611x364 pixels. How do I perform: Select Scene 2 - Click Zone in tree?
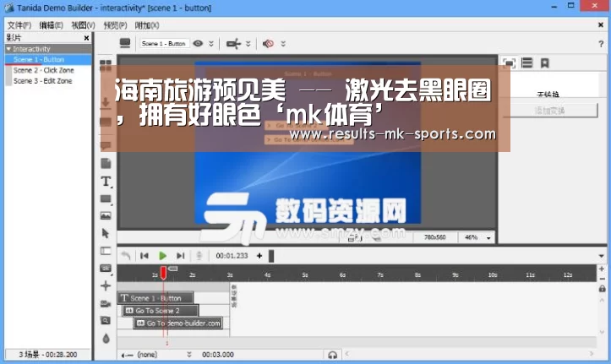pyautogui.click(x=43, y=70)
